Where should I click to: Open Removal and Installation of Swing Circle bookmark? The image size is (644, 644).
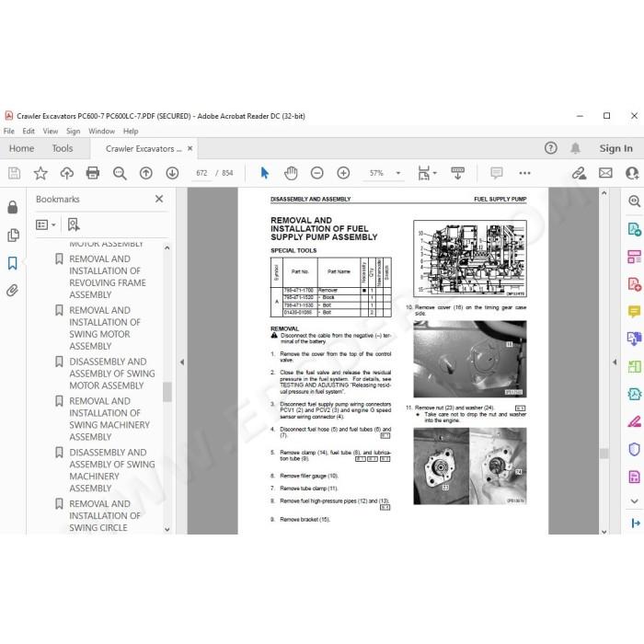[x=105, y=515]
